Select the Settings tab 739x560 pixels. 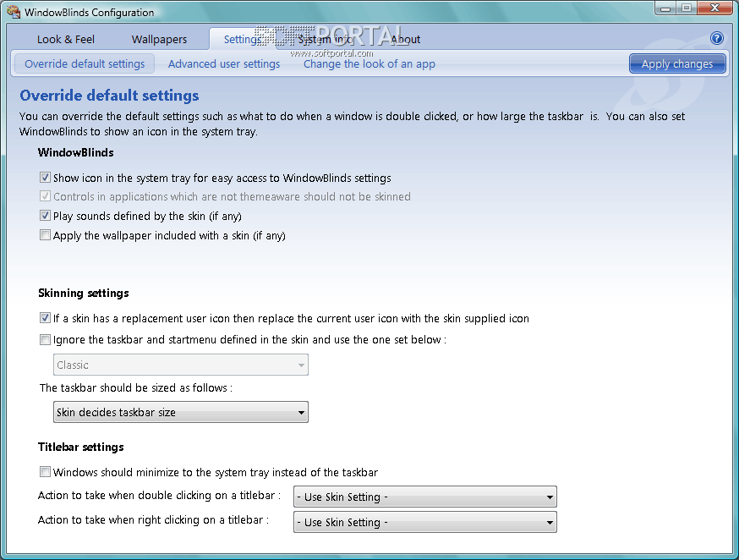click(243, 39)
